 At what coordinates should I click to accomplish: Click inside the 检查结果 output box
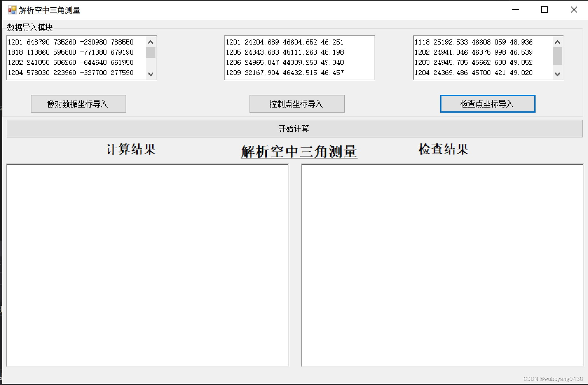[x=442, y=265]
